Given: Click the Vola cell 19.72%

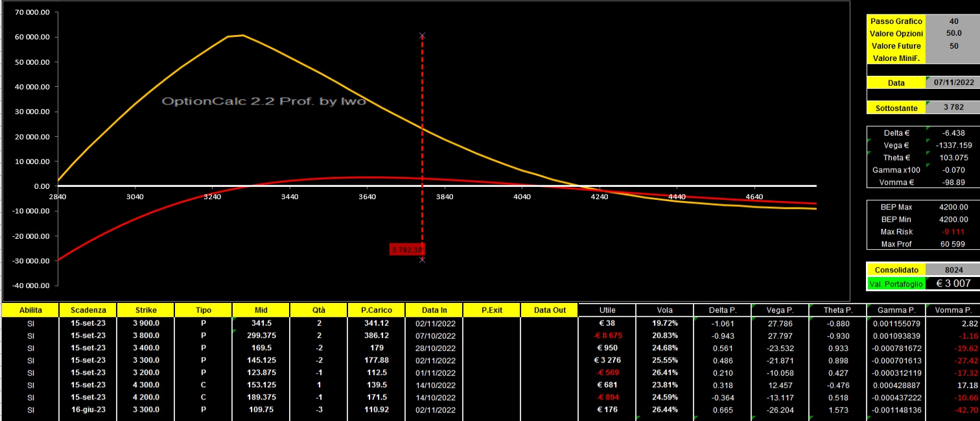Looking at the screenshot, I should [x=664, y=323].
